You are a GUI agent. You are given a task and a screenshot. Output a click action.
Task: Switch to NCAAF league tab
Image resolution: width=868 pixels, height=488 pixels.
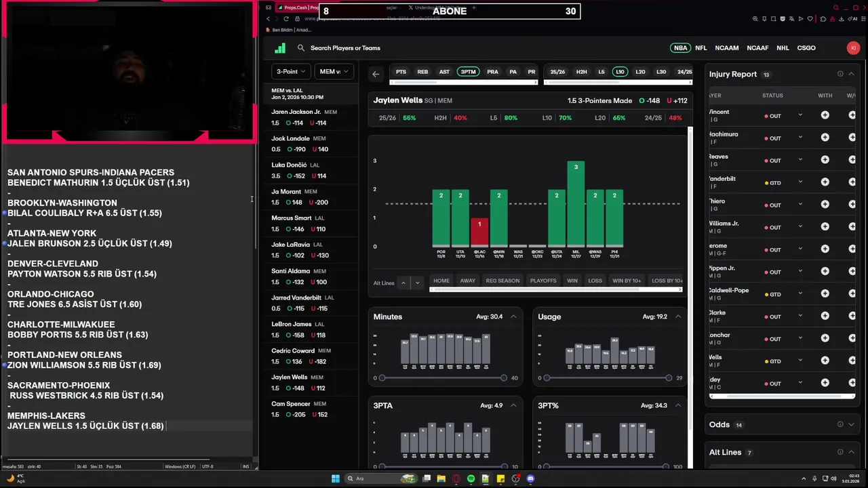[757, 48]
